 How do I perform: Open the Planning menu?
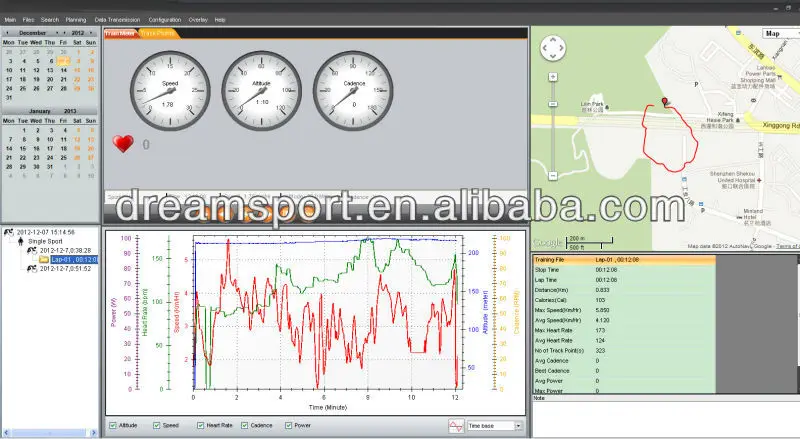point(76,20)
